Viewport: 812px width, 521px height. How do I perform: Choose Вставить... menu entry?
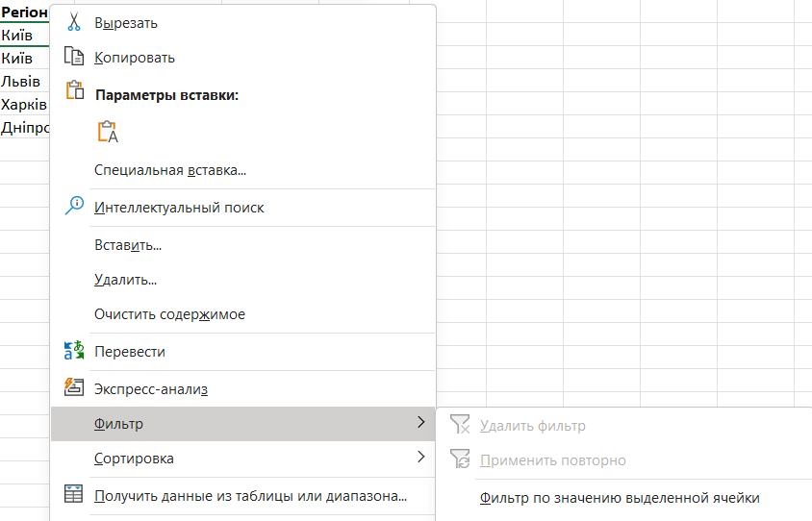(242, 245)
